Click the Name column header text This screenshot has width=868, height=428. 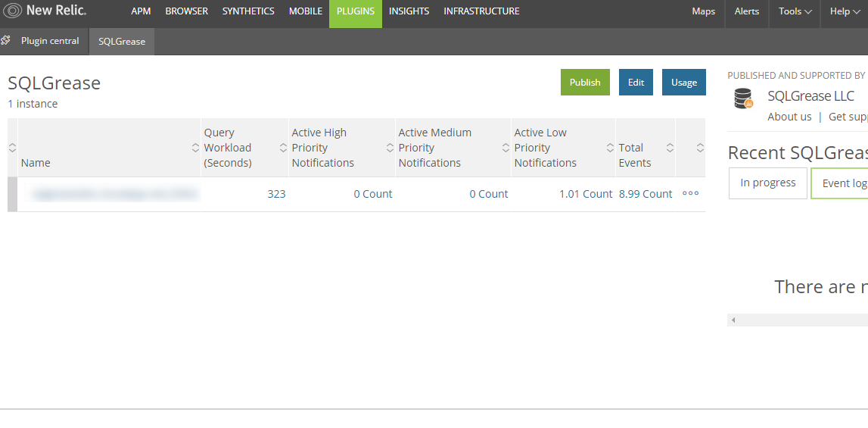pos(36,162)
